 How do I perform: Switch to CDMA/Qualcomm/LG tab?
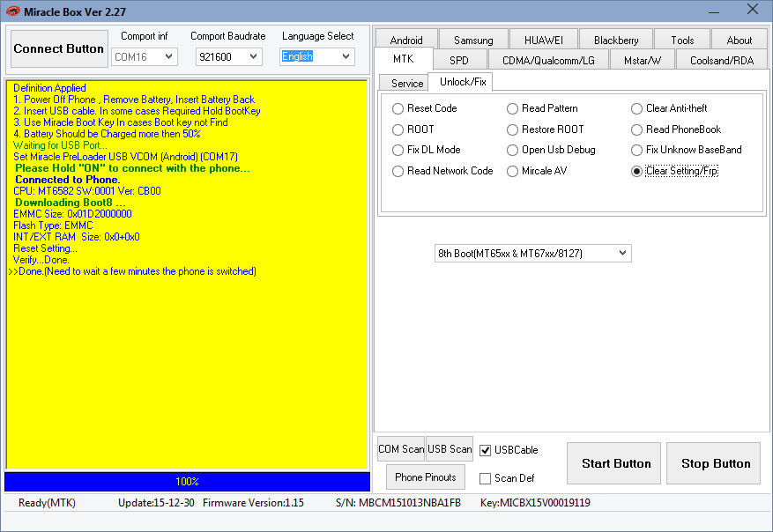pos(548,60)
